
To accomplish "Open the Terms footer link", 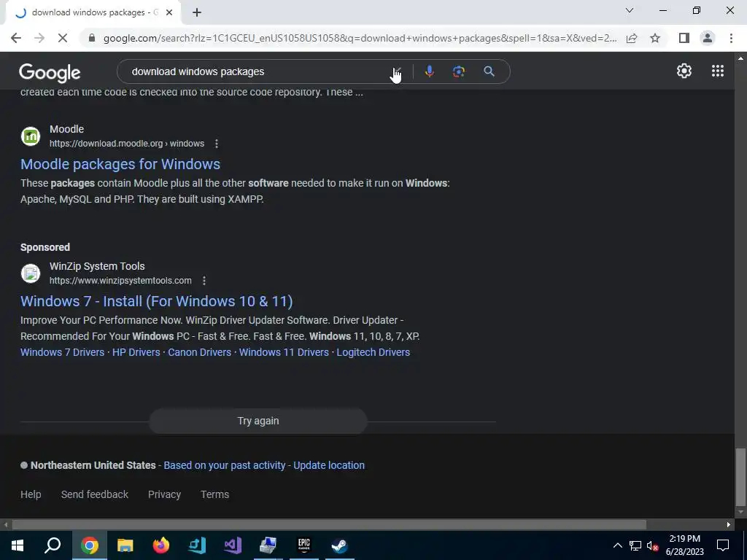I will [215, 494].
